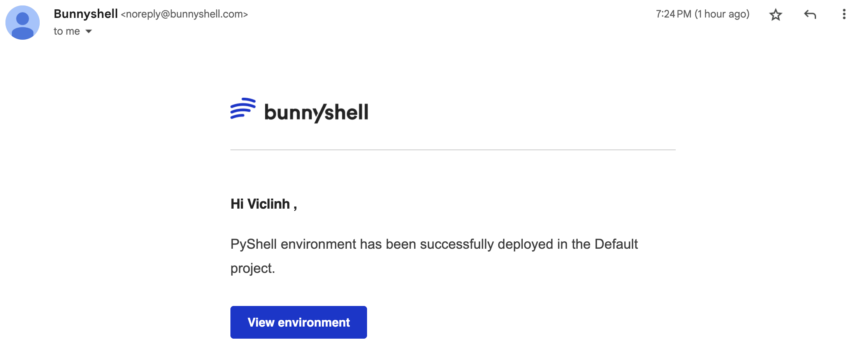The height and width of the screenshot is (348, 868).
Task: Click the sender name Bunnyshell
Action: (86, 14)
